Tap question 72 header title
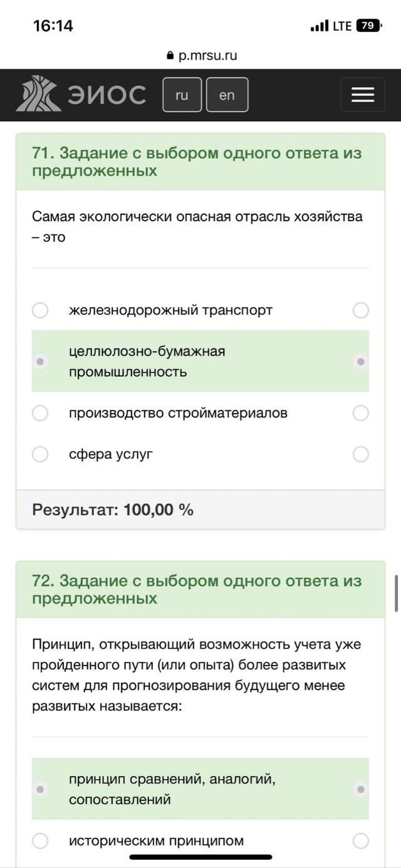This screenshot has height=868, width=401. pyautogui.click(x=197, y=590)
